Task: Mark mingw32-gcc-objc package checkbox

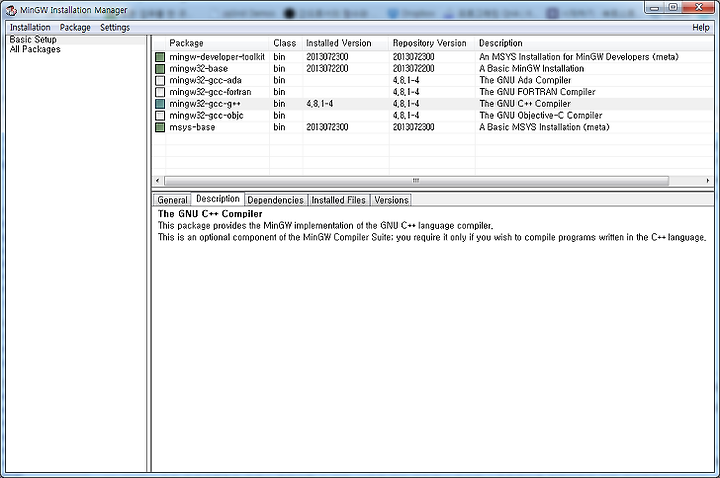Action: tap(160, 115)
